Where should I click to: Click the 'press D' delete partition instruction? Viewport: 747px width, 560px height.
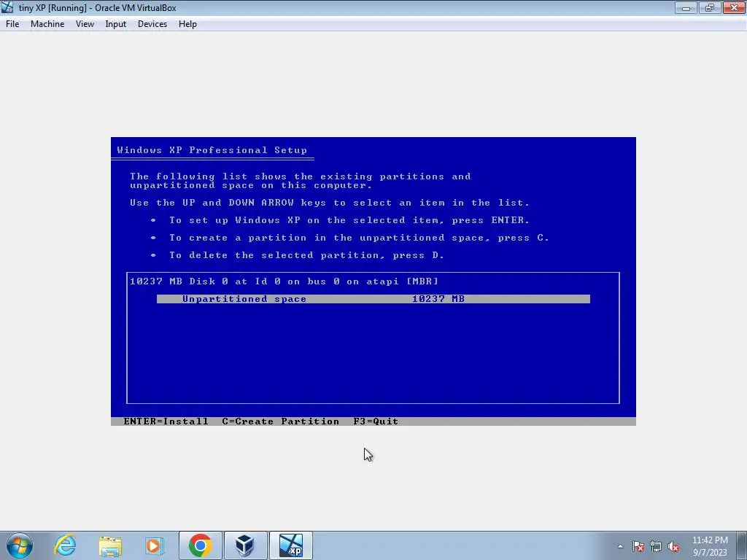(x=306, y=255)
